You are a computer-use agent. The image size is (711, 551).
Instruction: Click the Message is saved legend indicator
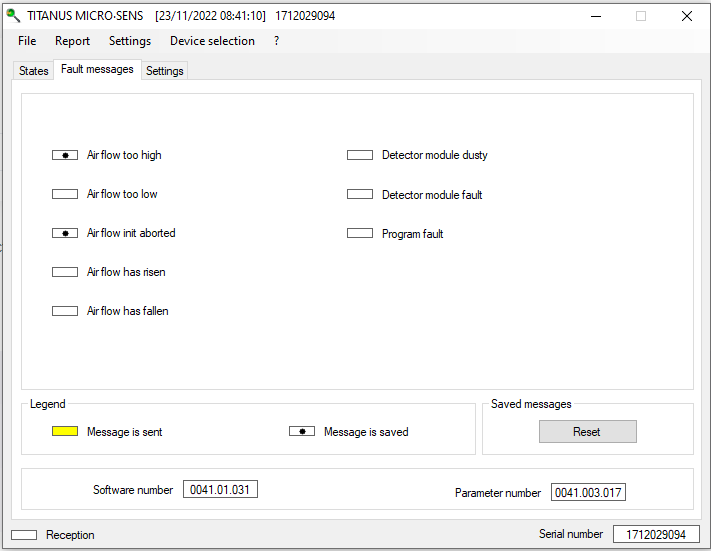(x=302, y=431)
